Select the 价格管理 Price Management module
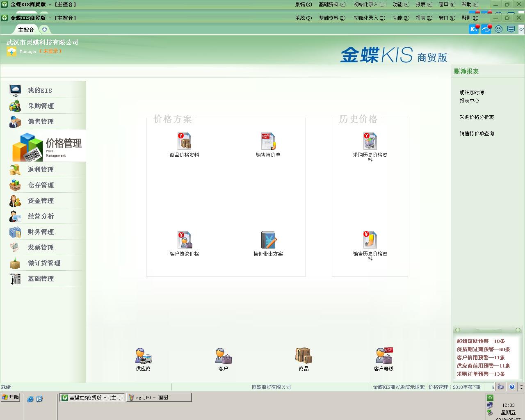 coord(47,146)
